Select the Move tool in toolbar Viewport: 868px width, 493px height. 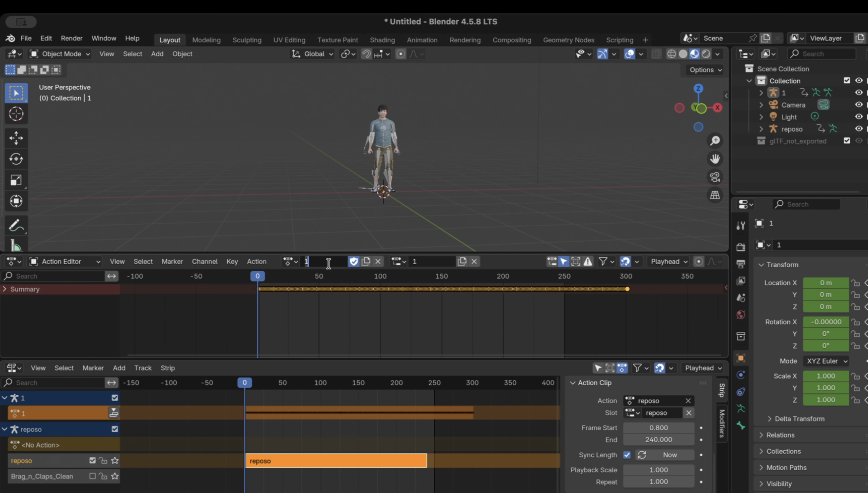[x=16, y=138]
